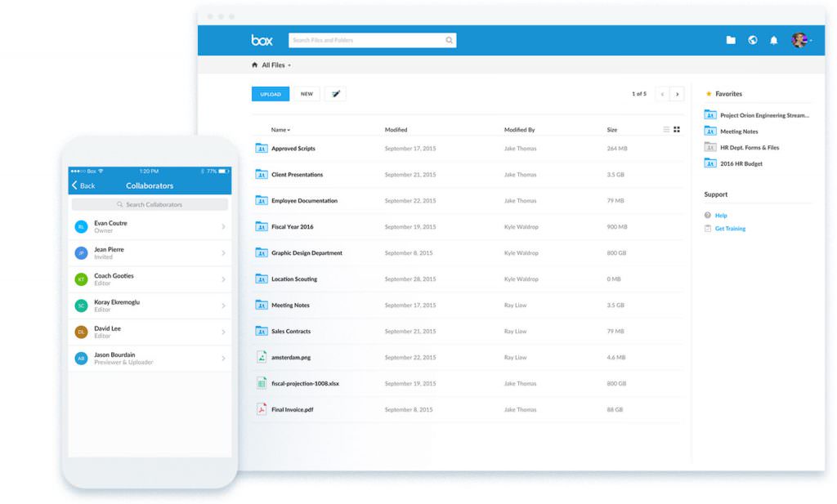This screenshot has height=504, width=837.
Task: Switch to list view layout
Action: pos(665,129)
